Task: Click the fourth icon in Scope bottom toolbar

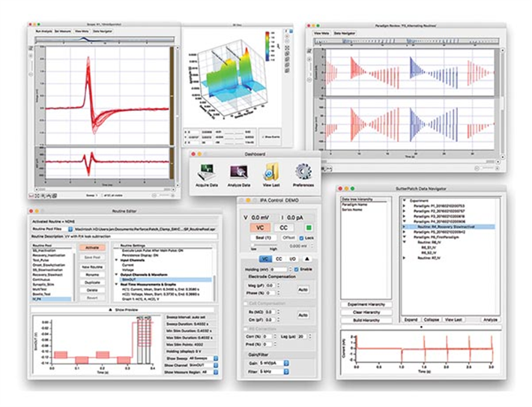Action: pyautogui.click(x=49, y=196)
